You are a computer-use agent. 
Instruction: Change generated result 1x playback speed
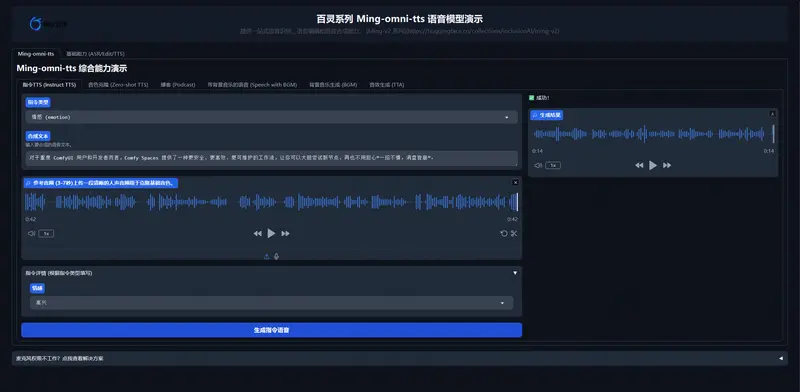553,165
